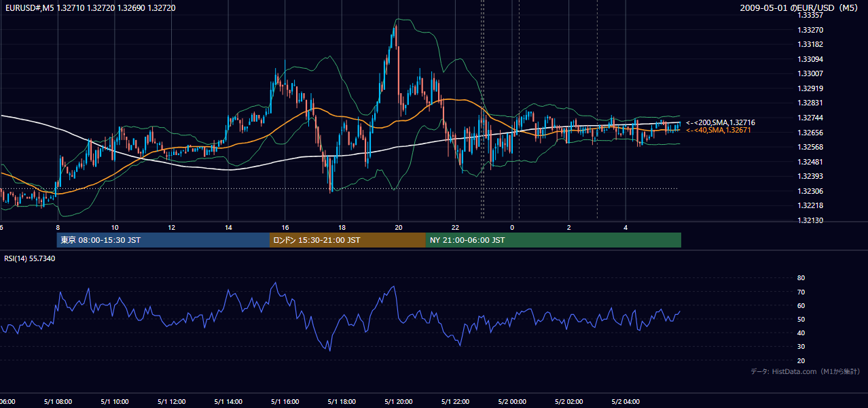The width and height of the screenshot is (868, 408).
Task: Click hour marker 22 under price chart
Action: coord(455,228)
